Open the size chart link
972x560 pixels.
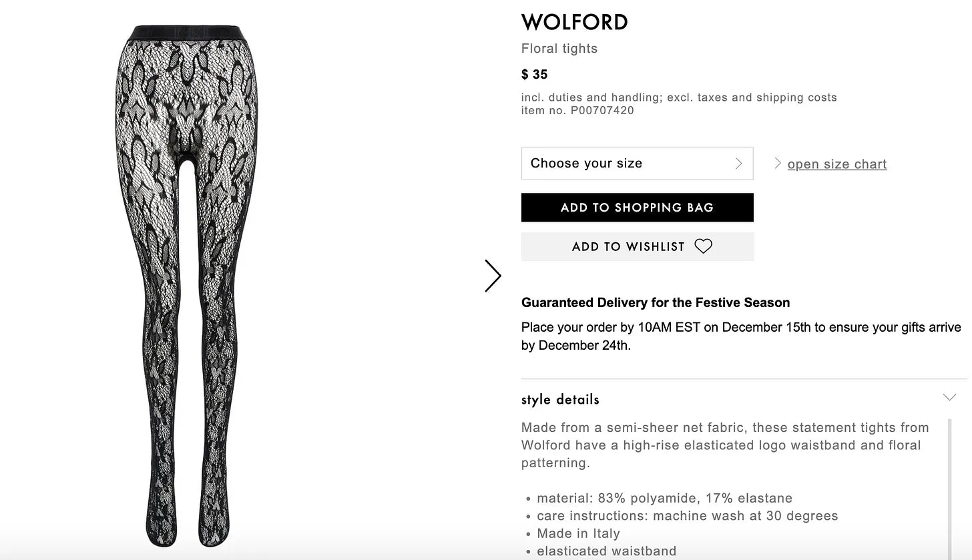tap(836, 164)
